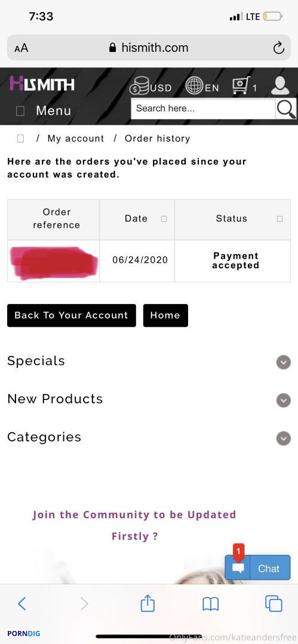Open the user account profile icon
The image size is (298, 644).
tap(280, 86)
